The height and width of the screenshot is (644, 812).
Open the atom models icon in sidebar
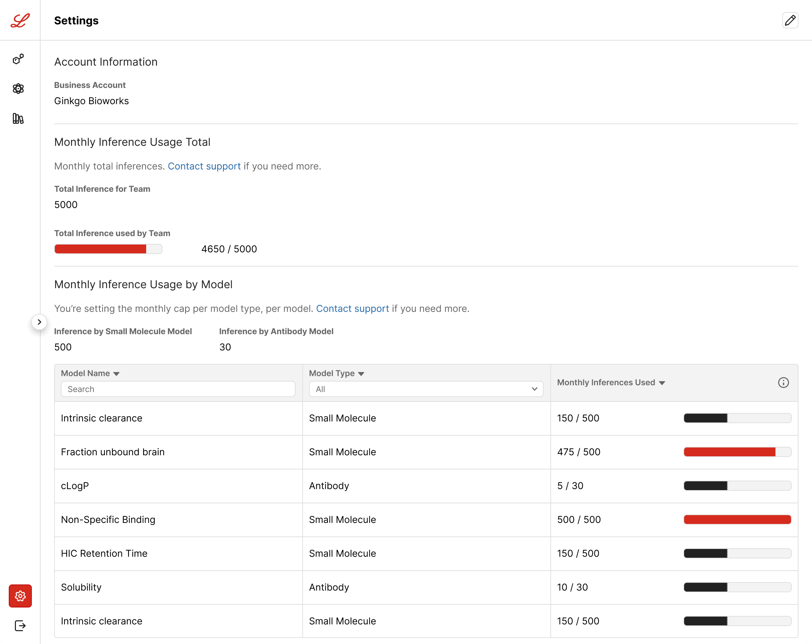pos(18,89)
